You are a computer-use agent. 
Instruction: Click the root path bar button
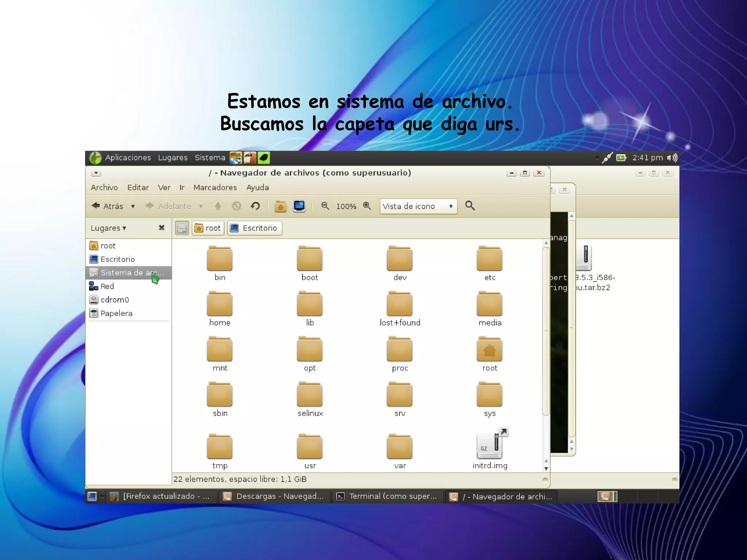pos(208,228)
